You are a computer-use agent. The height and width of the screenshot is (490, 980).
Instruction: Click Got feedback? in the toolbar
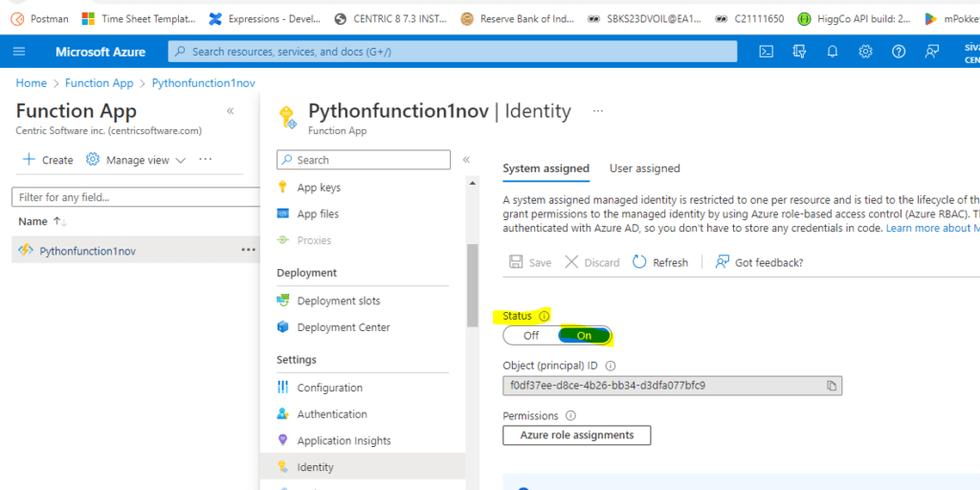click(759, 262)
